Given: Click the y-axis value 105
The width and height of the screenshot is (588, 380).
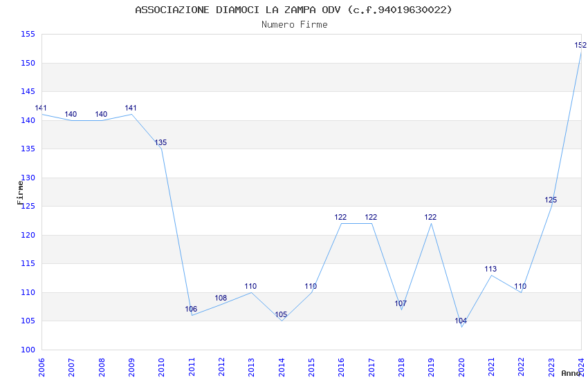Looking at the screenshot, I should tap(28, 321).
